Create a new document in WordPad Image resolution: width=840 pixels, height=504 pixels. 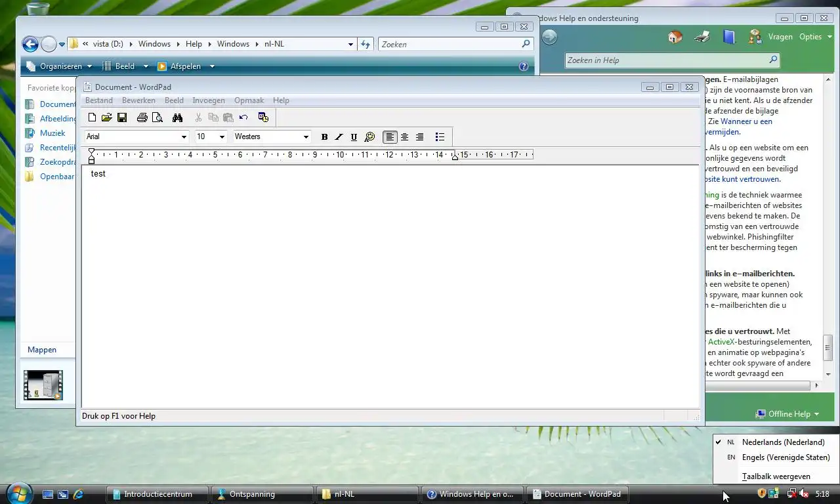pyautogui.click(x=92, y=117)
